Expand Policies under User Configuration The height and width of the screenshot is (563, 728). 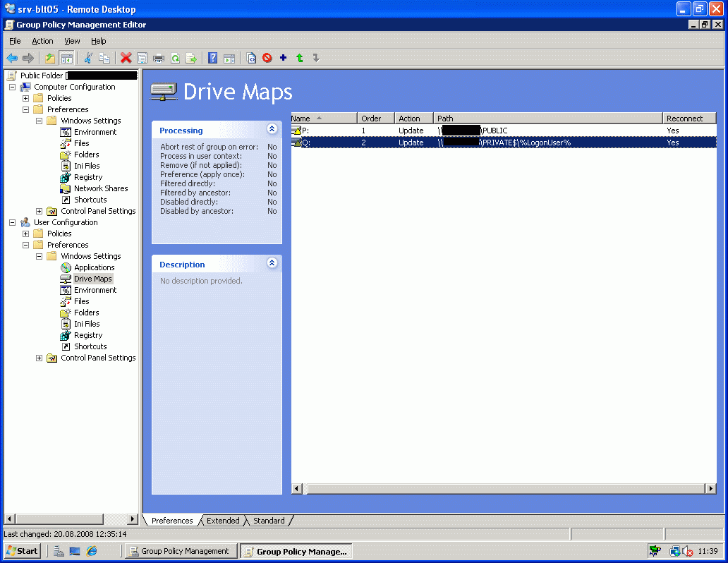pyautogui.click(x=26, y=234)
